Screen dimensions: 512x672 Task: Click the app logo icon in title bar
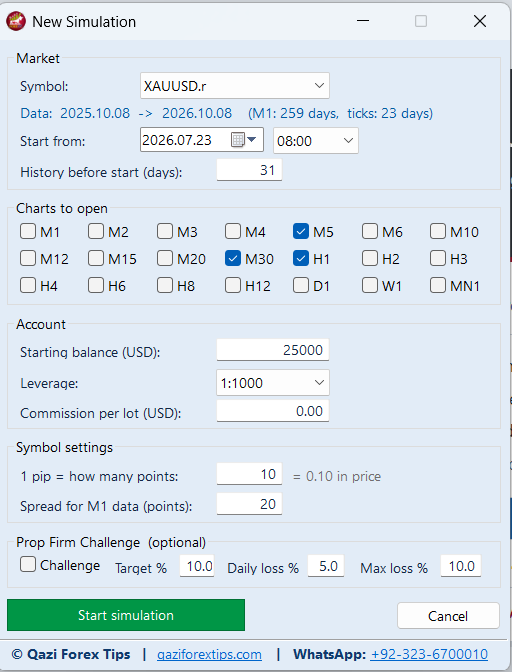16,21
